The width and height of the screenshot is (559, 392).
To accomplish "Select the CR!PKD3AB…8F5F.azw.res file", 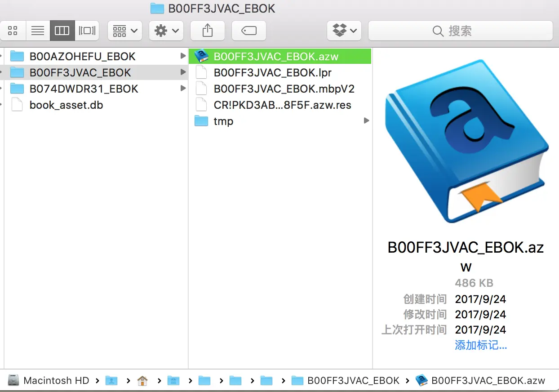I will 280,105.
